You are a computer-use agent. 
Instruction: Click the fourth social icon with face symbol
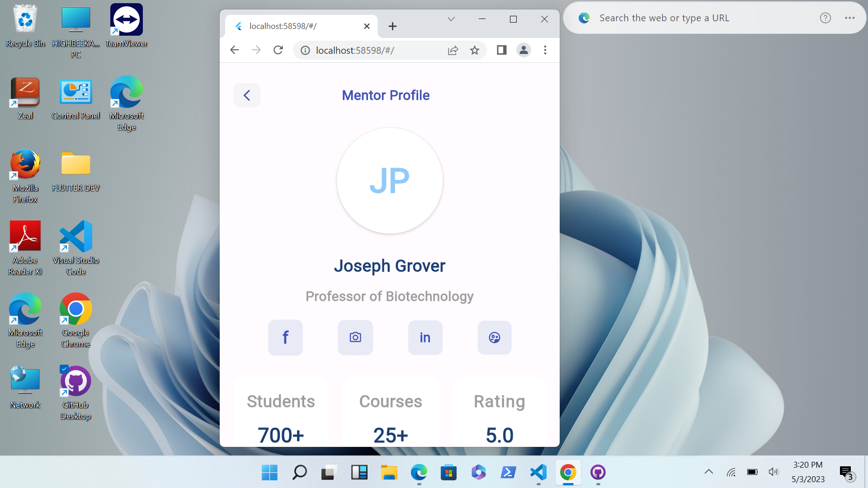pyautogui.click(x=495, y=338)
